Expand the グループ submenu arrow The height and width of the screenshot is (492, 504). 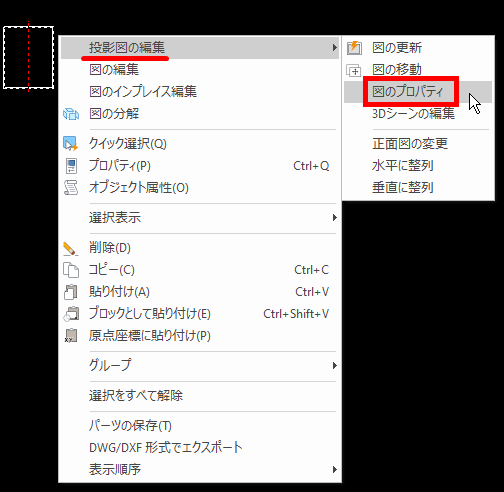point(334,365)
